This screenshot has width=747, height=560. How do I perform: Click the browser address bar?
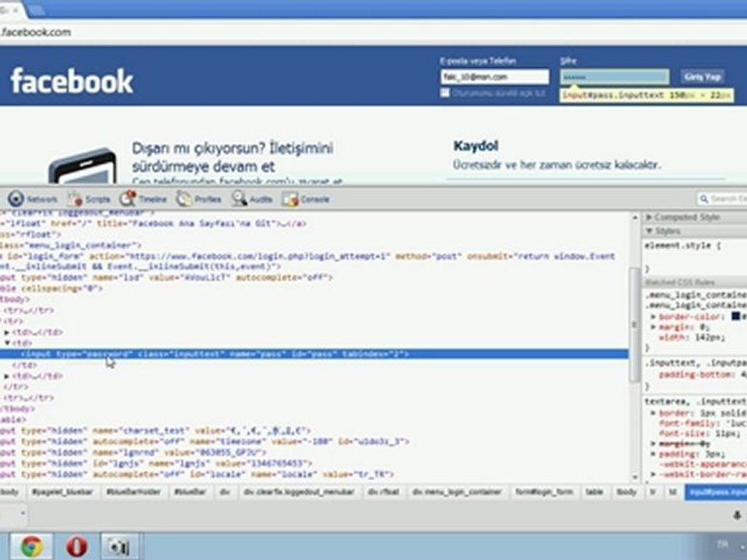click(x=373, y=32)
